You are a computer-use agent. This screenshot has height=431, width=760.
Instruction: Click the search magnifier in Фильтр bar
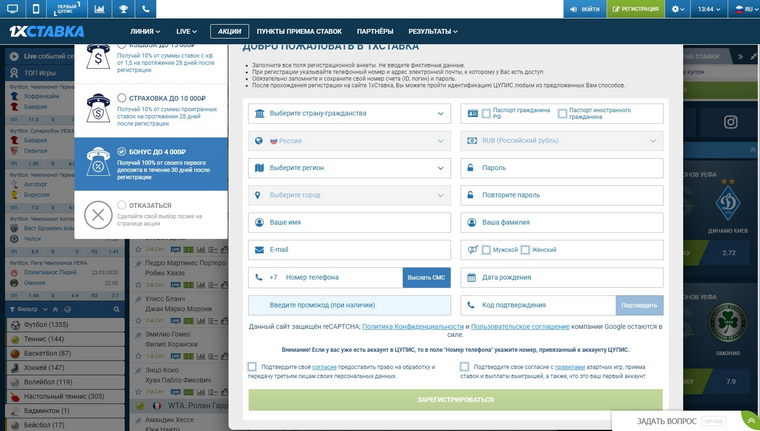point(116,309)
